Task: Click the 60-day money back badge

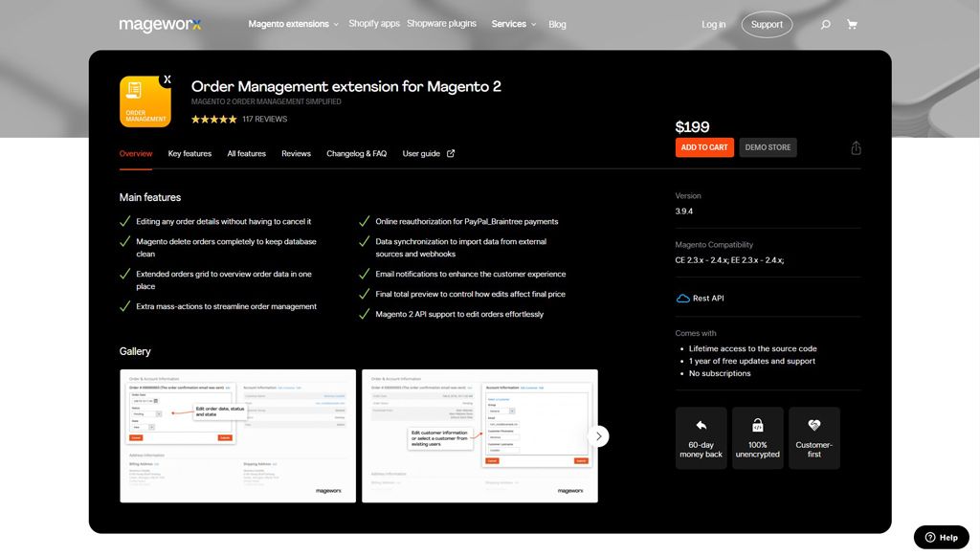Action: [701, 437]
